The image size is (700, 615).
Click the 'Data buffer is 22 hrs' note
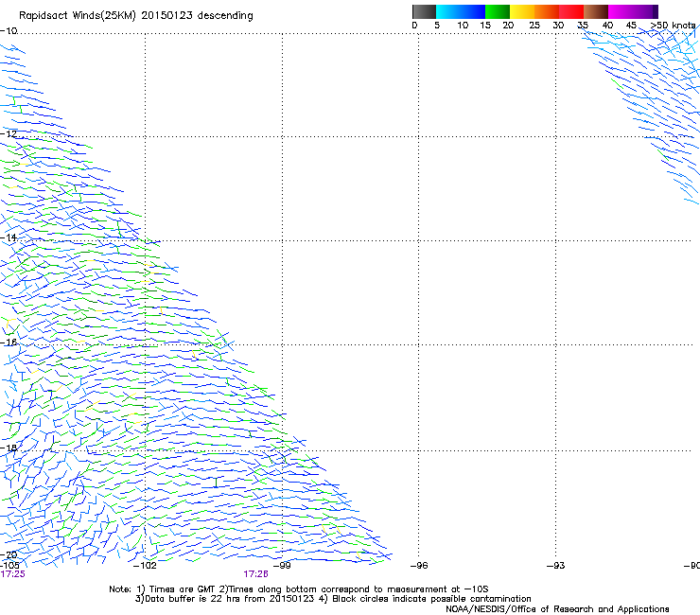click(x=333, y=599)
